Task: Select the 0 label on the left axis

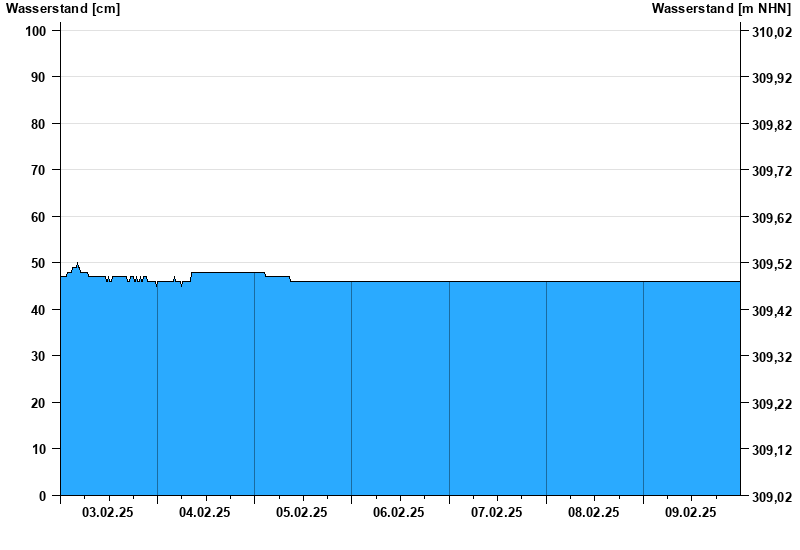Action: coord(43,496)
